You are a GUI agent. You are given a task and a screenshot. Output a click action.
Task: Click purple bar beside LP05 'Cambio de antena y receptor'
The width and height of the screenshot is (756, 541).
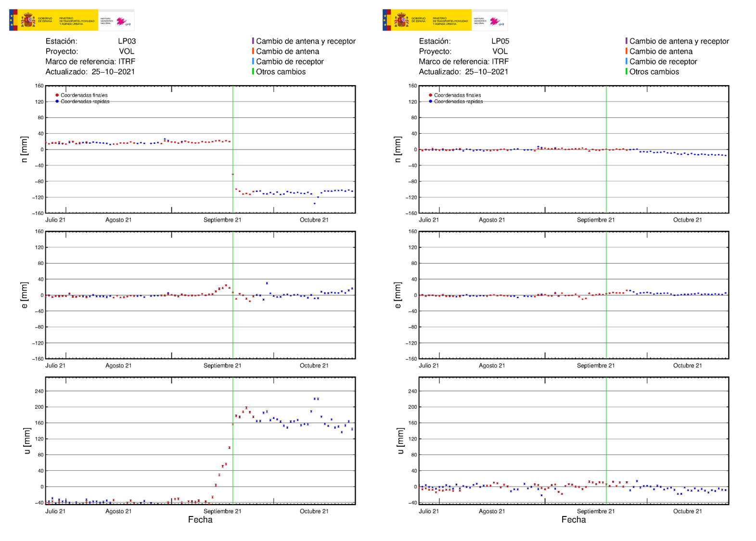tap(627, 41)
